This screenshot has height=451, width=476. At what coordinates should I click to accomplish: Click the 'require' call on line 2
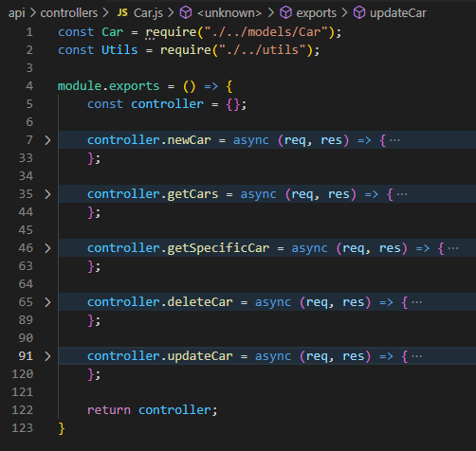pos(186,50)
